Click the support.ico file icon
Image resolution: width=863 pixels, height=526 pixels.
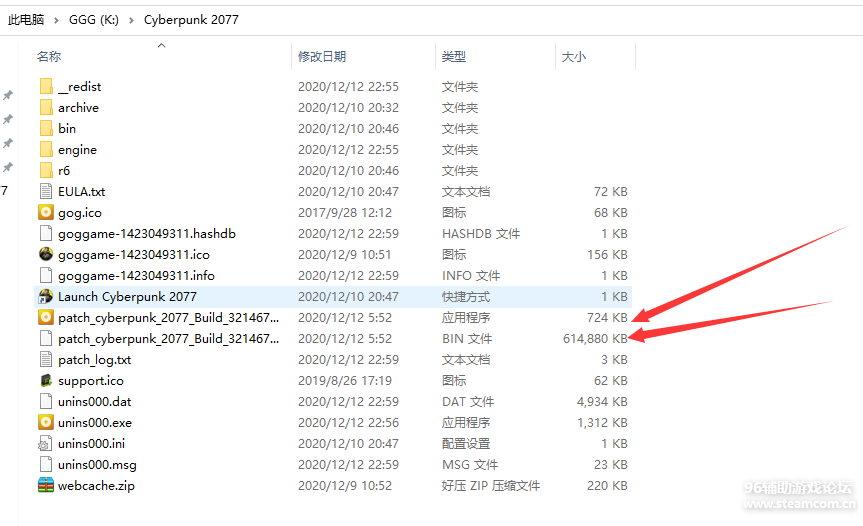(46, 380)
